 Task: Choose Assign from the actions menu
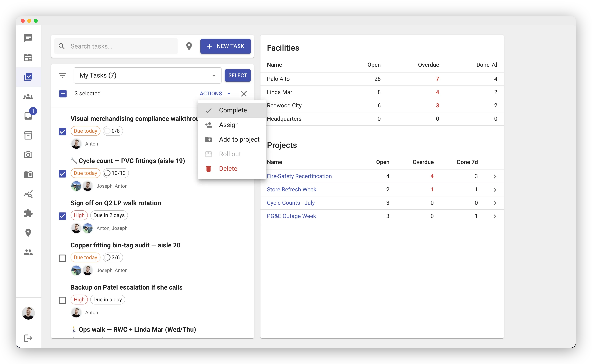[x=232, y=125]
